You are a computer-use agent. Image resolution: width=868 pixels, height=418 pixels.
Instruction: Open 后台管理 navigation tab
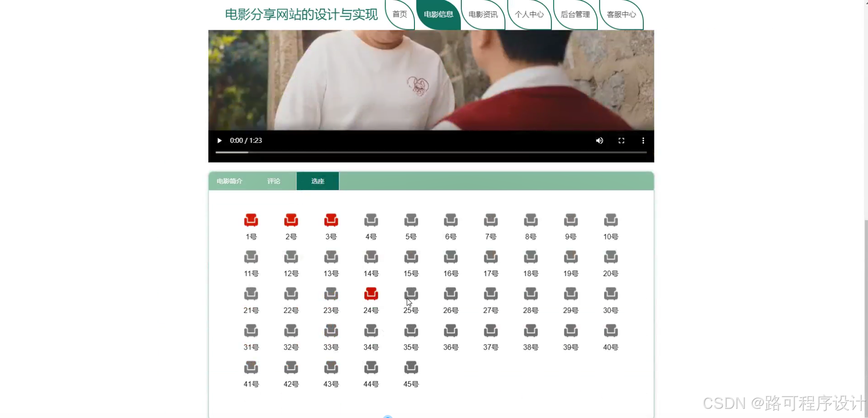coord(575,14)
